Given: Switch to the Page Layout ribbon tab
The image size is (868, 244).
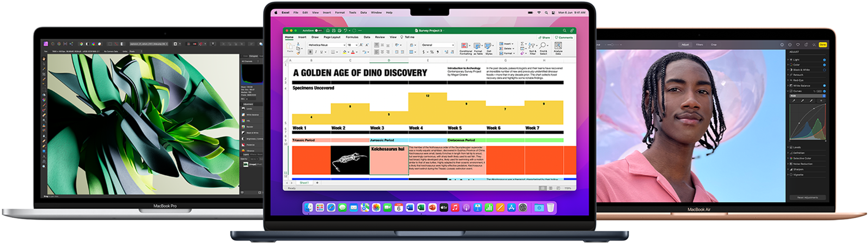Looking at the screenshot, I should pos(332,37).
